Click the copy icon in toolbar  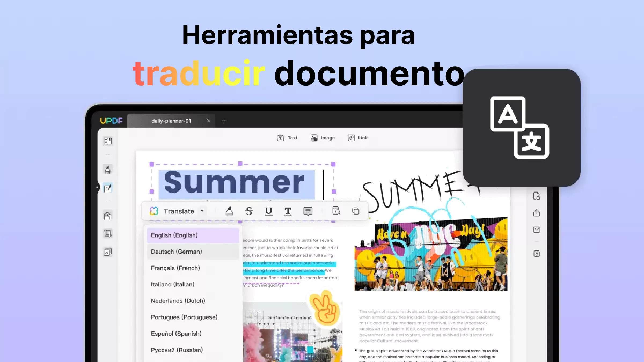[356, 211]
